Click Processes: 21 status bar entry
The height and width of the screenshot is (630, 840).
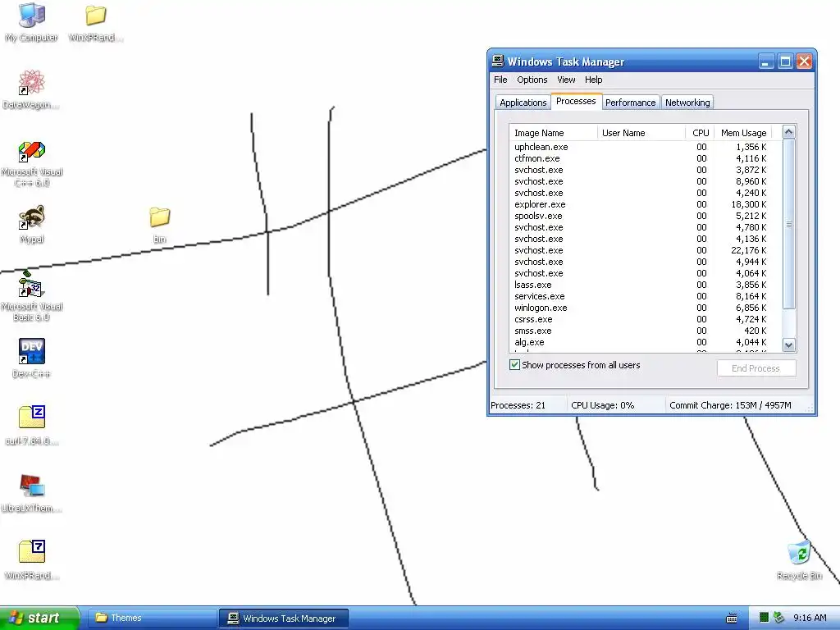(x=518, y=405)
